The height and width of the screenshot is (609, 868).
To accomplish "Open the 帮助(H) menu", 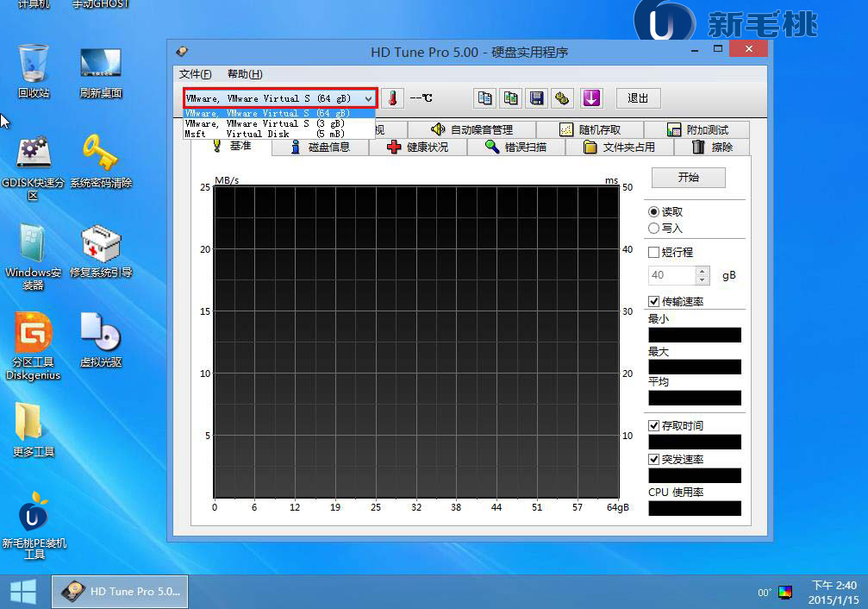I will 245,73.
